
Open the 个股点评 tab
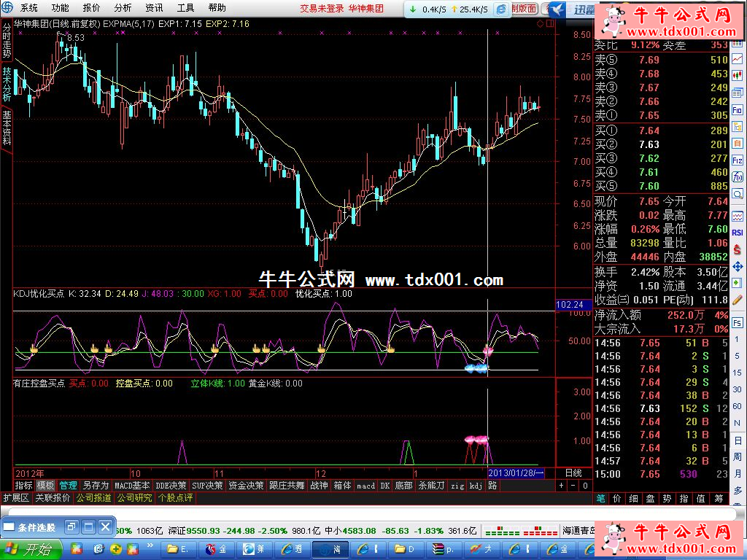pyautogui.click(x=175, y=497)
